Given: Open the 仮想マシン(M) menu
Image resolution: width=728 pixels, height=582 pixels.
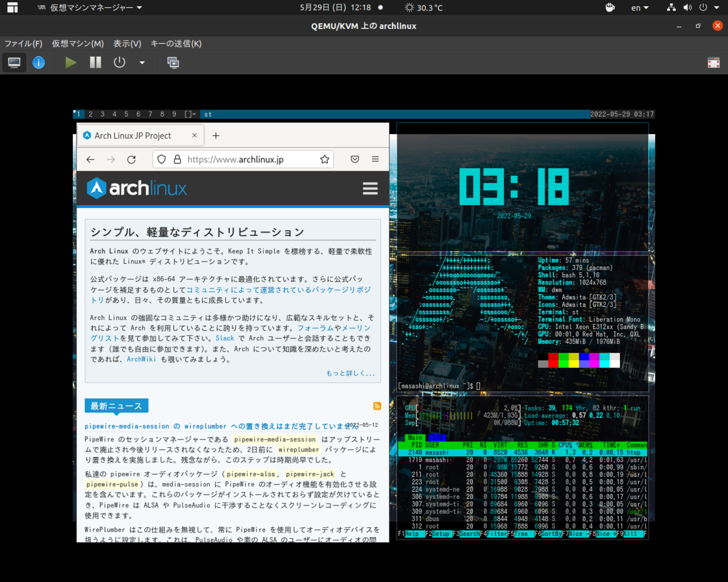Looking at the screenshot, I should (x=78, y=44).
